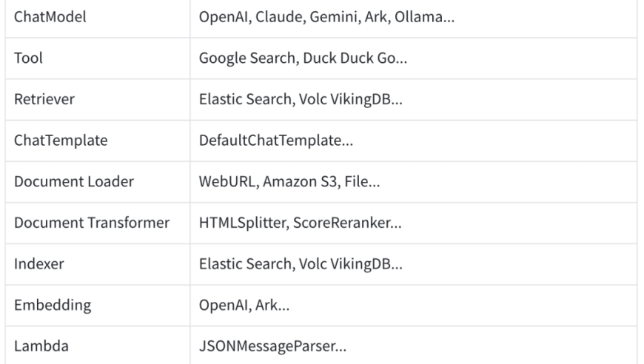644x364 pixels.
Task: Click the ChatModel row label
Action: pos(50,17)
